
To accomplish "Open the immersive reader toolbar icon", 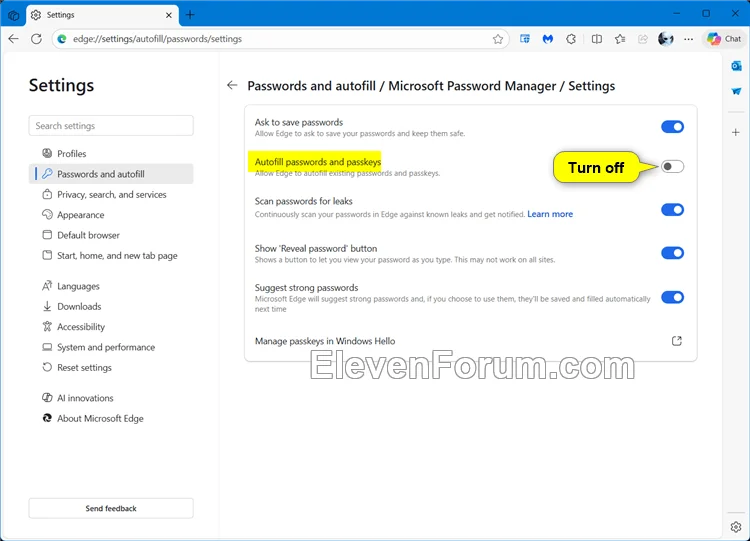I will pos(525,39).
